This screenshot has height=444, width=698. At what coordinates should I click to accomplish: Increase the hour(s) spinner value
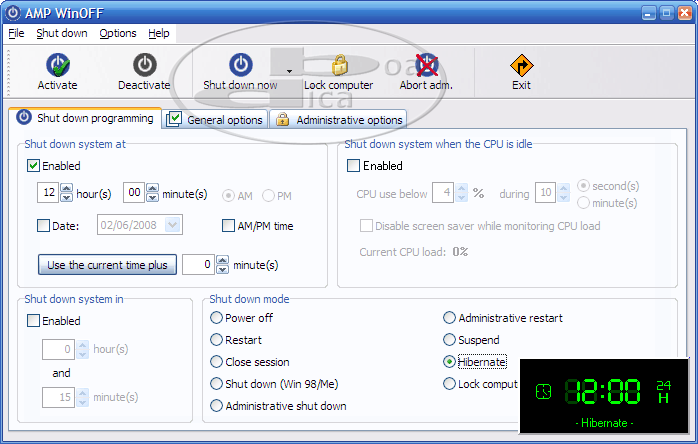[67, 188]
